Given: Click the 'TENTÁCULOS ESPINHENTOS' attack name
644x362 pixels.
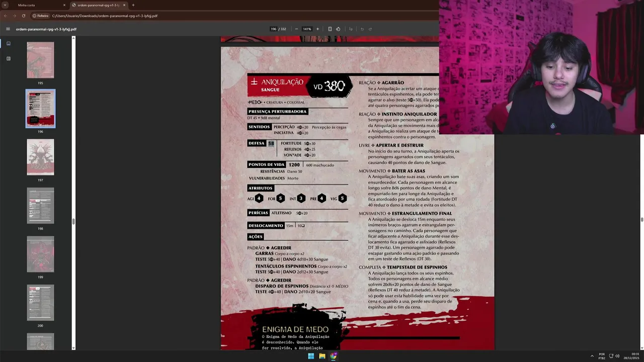Looking at the screenshot, I should pos(286,266).
